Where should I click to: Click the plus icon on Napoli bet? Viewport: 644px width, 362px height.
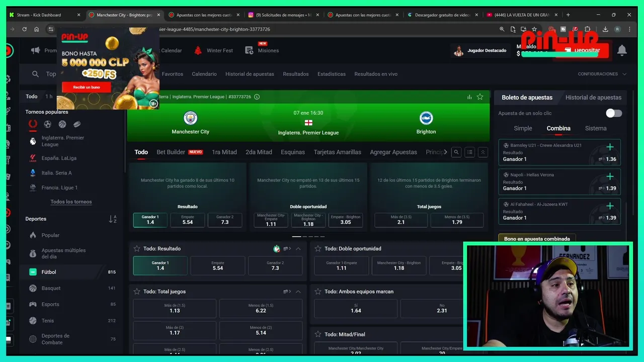coord(610,176)
